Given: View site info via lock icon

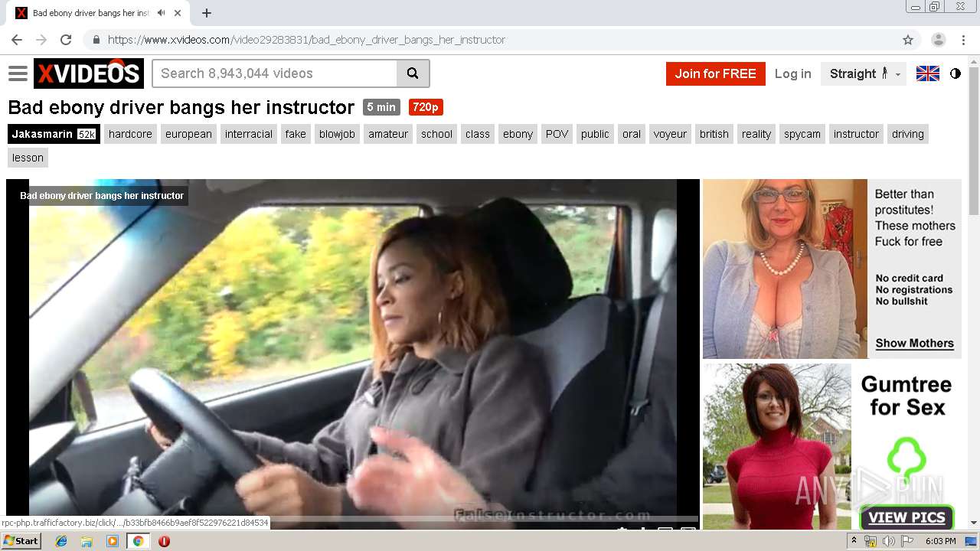Looking at the screenshot, I should tap(96, 40).
